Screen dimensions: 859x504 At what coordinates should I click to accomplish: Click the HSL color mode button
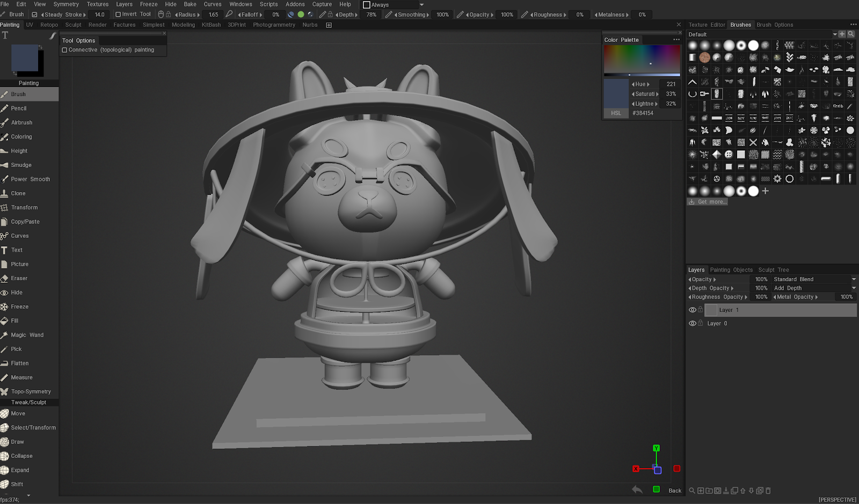pos(616,113)
